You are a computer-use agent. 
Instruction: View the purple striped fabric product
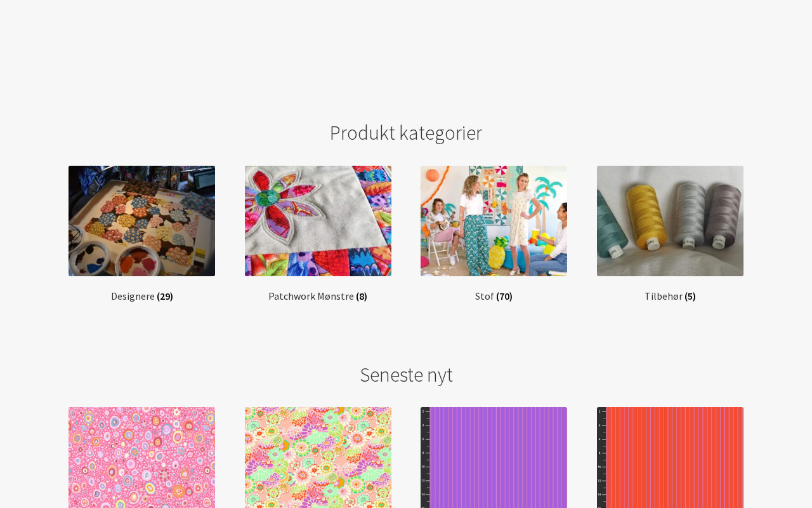(x=494, y=457)
